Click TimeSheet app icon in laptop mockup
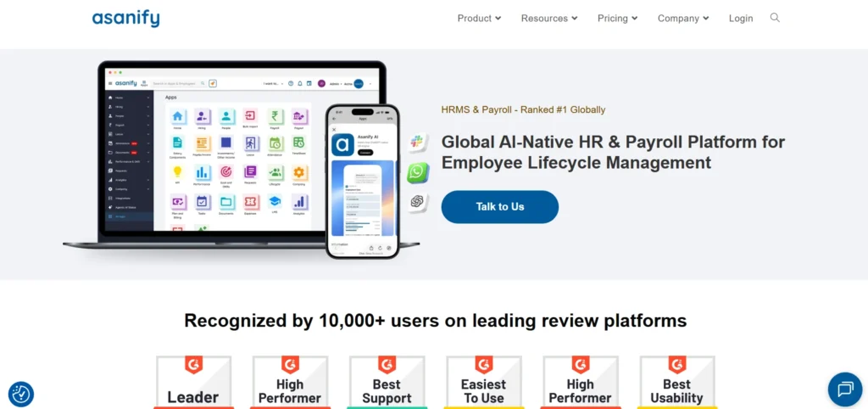This screenshot has width=868, height=409. click(x=299, y=143)
